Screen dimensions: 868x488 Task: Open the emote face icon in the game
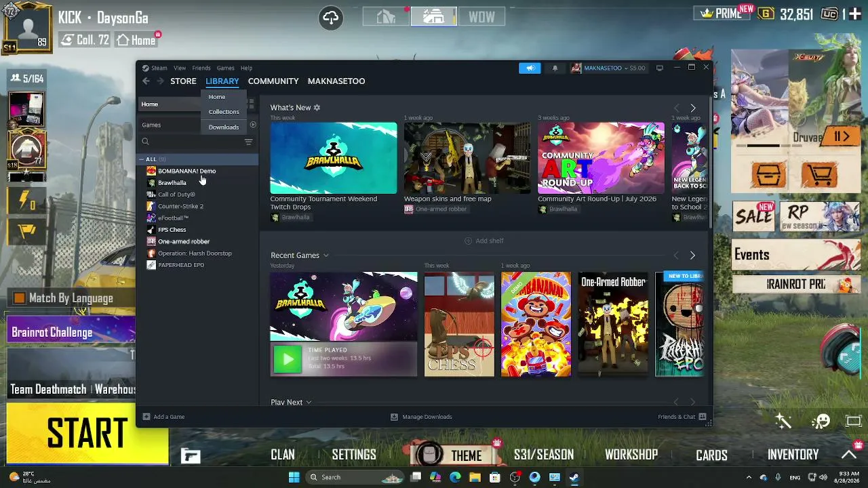pyautogui.click(x=821, y=422)
